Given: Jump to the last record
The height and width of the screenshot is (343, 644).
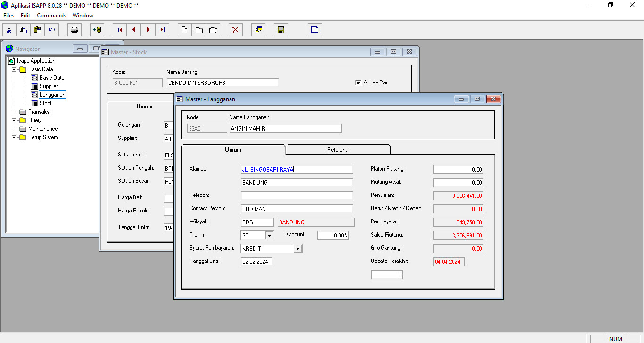Looking at the screenshot, I should coord(162,30).
